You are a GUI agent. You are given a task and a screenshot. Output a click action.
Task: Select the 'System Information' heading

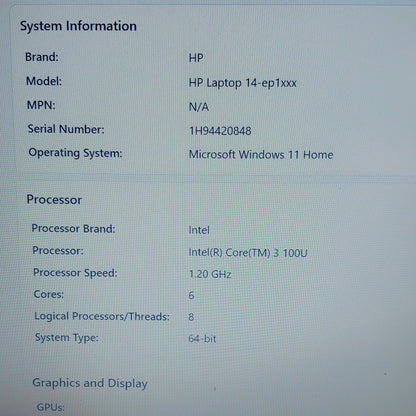click(78, 26)
